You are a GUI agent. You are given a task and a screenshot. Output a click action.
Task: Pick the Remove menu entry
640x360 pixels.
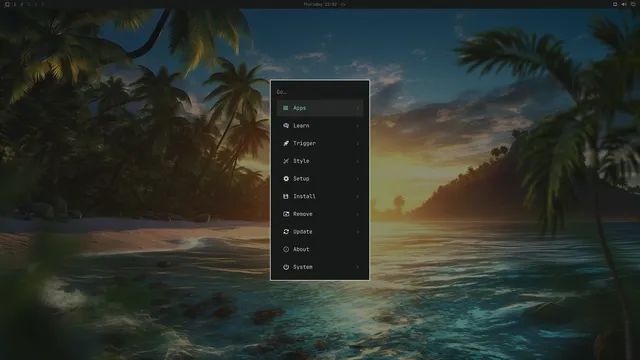point(320,214)
